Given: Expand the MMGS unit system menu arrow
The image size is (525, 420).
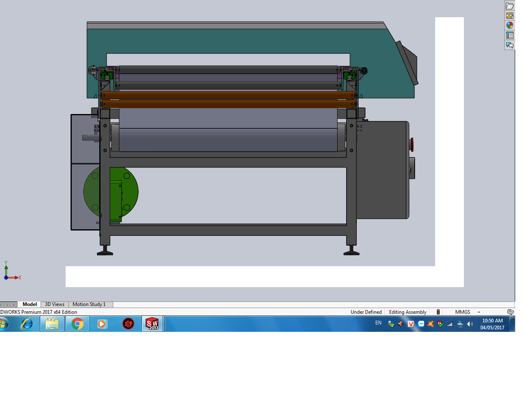Looking at the screenshot, I should pyautogui.click(x=479, y=312).
